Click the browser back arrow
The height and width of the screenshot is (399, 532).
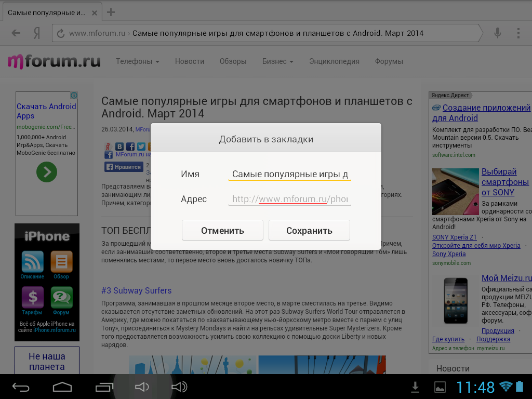pos(16,33)
